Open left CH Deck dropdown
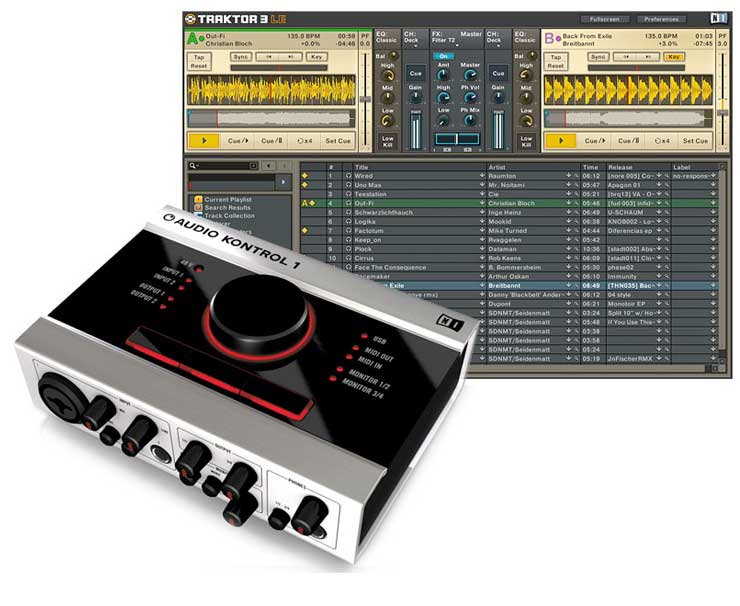740x606 pixels. [x=415, y=46]
